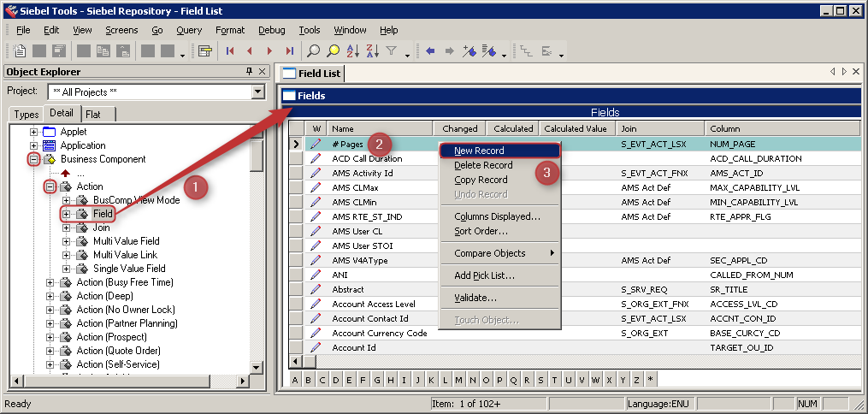The width and height of the screenshot is (868, 414).
Task: Go back with blue left arrow
Action: pyautogui.click(x=430, y=51)
